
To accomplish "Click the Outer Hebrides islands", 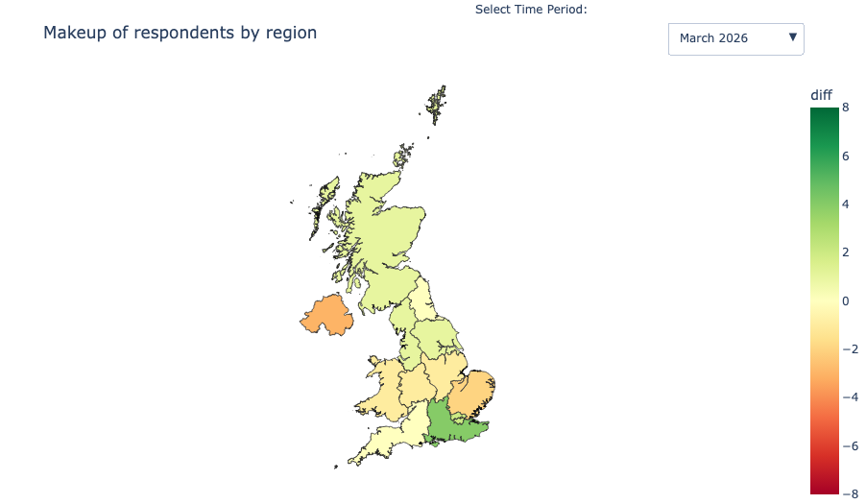I will tap(317, 209).
